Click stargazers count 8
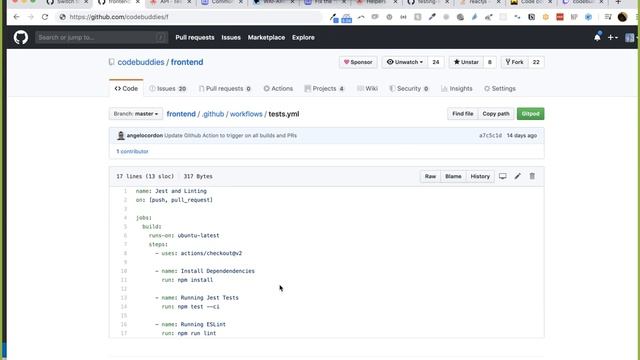Screen dimensions: 640x360 489,62
